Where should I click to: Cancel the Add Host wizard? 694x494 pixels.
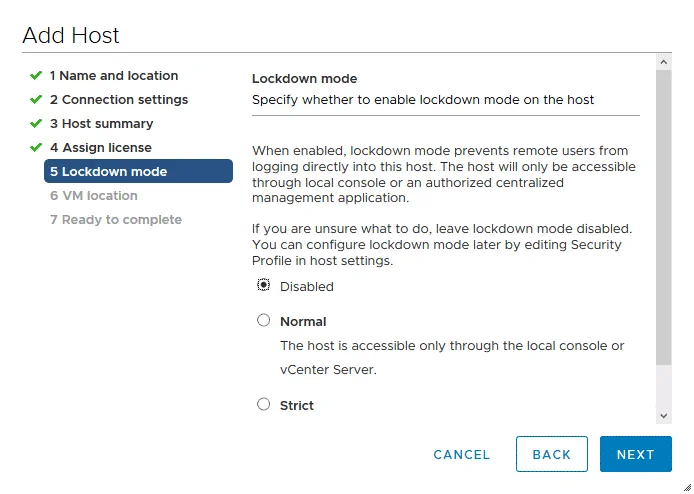(x=462, y=454)
